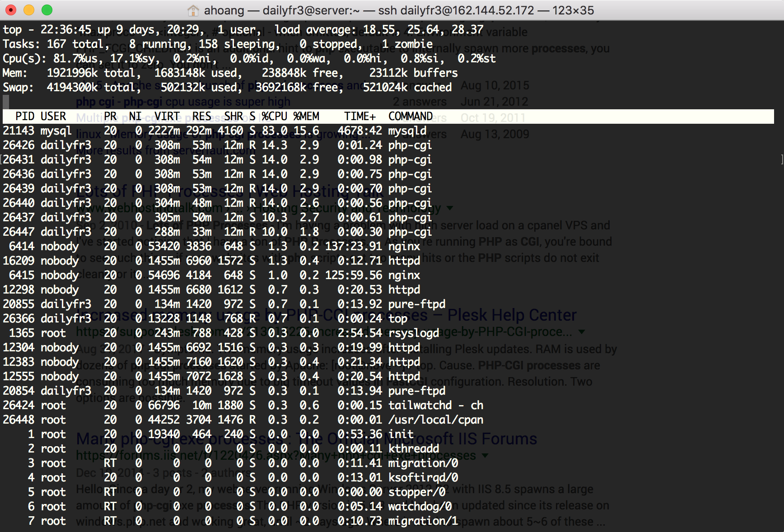Click the COMMAND column header
784x532 pixels.
pos(411,116)
